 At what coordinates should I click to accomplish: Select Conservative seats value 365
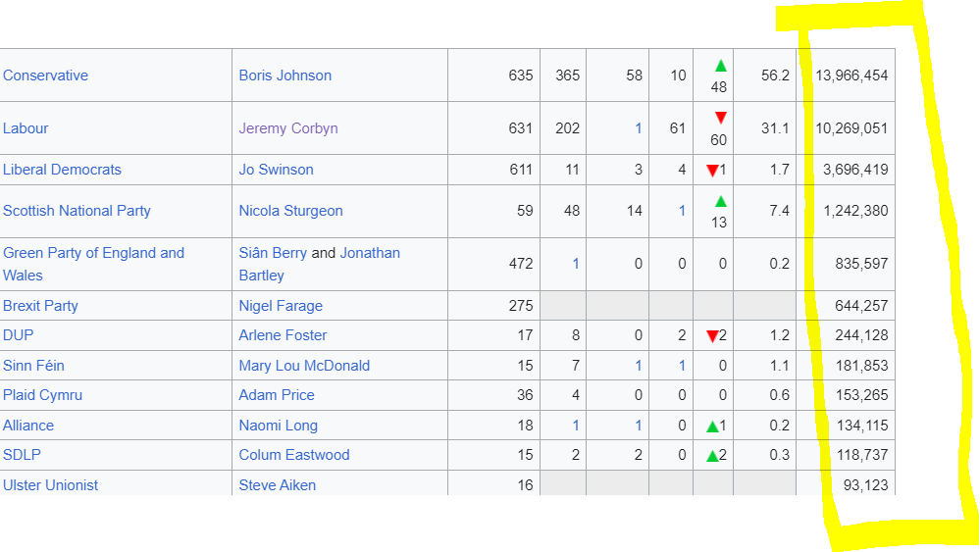point(568,75)
